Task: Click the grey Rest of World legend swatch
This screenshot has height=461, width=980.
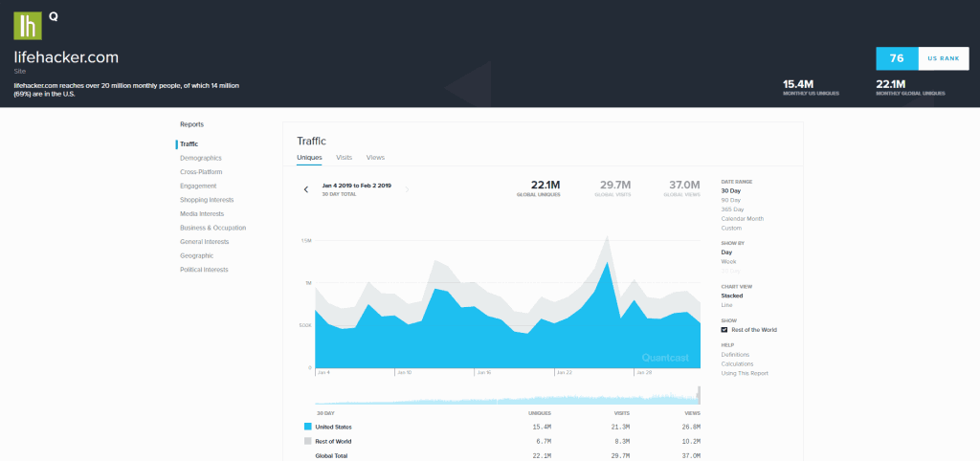Action: [x=307, y=441]
